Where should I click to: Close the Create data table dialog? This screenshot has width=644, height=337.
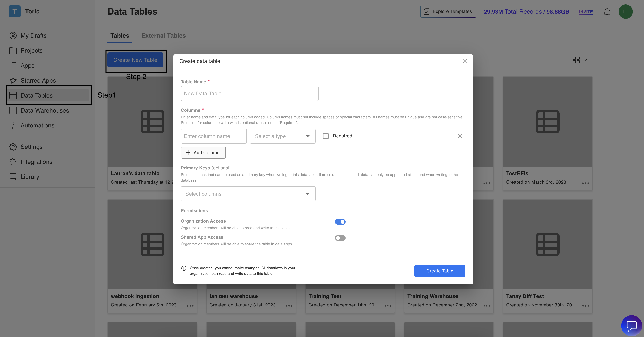click(x=464, y=61)
